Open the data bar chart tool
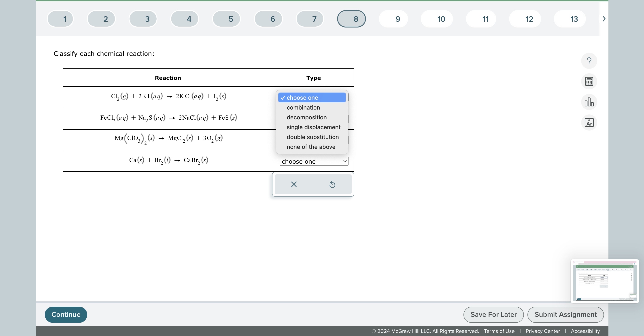644x336 pixels. (589, 102)
